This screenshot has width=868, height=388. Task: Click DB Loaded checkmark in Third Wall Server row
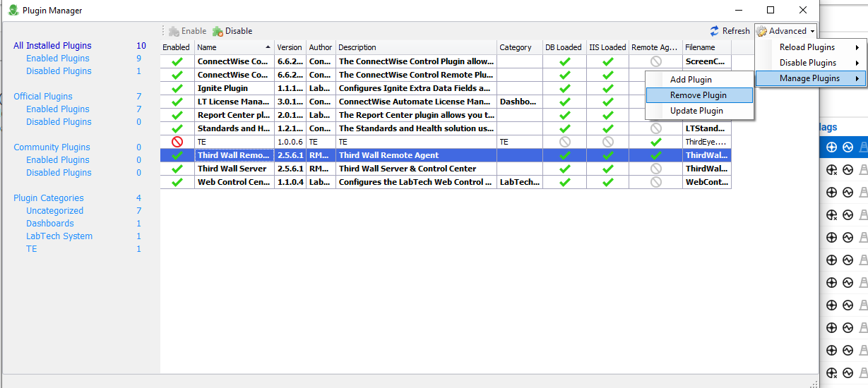564,169
